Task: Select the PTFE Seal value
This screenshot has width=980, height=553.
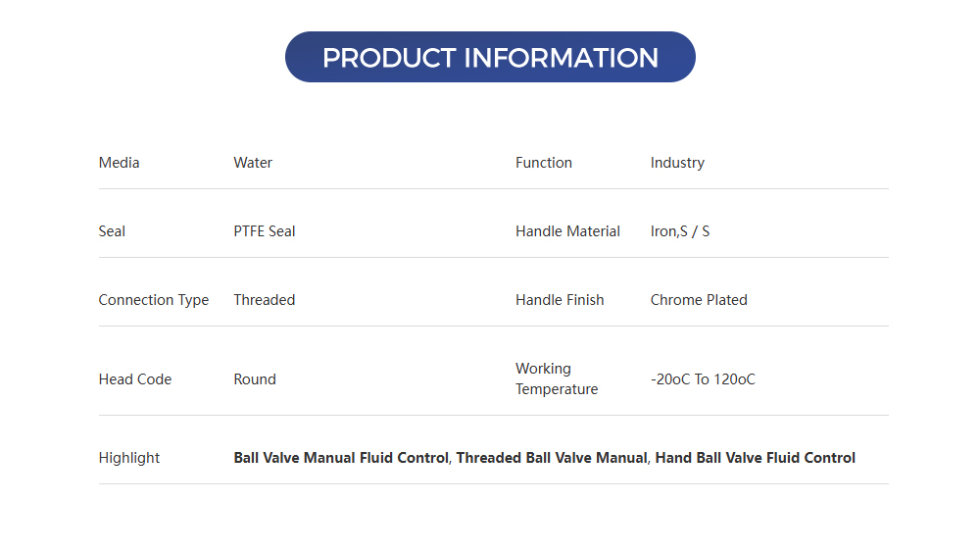Action: (265, 231)
